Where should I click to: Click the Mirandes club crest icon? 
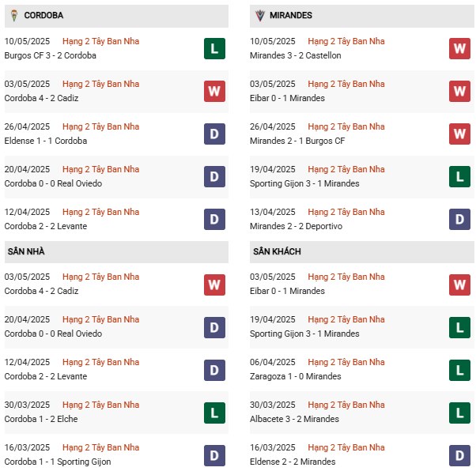pos(260,16)
